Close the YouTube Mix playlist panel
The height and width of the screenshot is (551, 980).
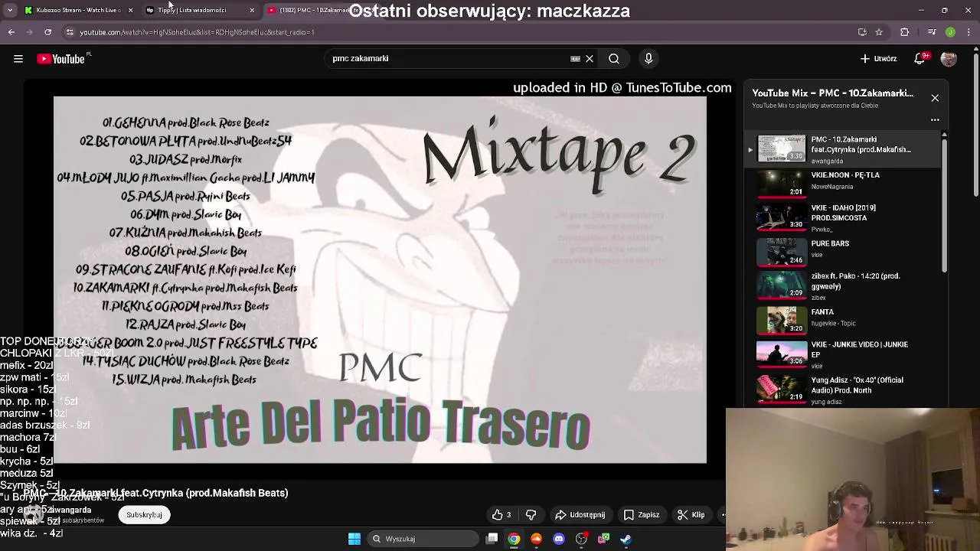935,98
